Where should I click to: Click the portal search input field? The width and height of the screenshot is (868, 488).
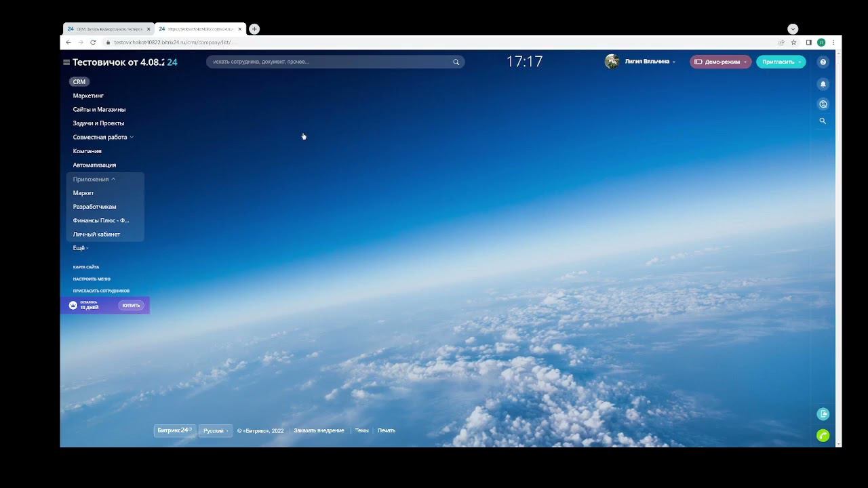pyautogui.click(x=336, y=62)
